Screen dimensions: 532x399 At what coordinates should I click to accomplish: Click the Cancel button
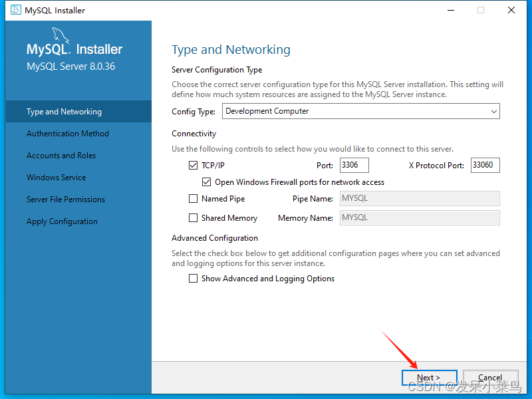[490, 378]
